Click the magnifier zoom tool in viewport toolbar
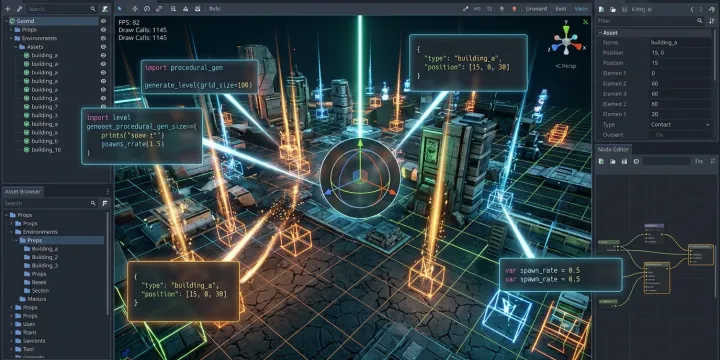Screen dimensions: 720x360 (173, 9)
